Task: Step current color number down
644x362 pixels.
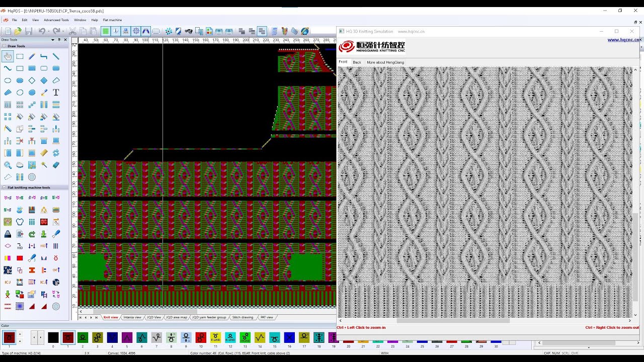Action: tap(20, 341)
